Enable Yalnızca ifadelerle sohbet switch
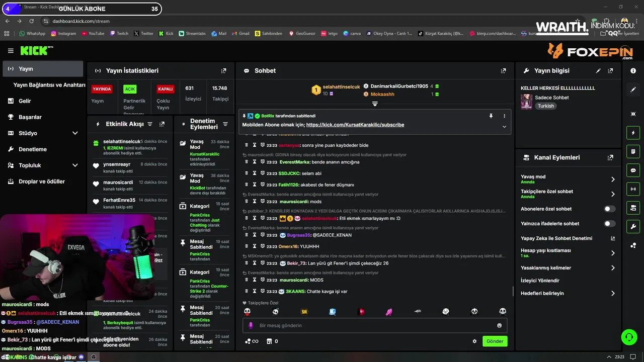The width and height of the screenshot is (644, 362). pos(609,223)
